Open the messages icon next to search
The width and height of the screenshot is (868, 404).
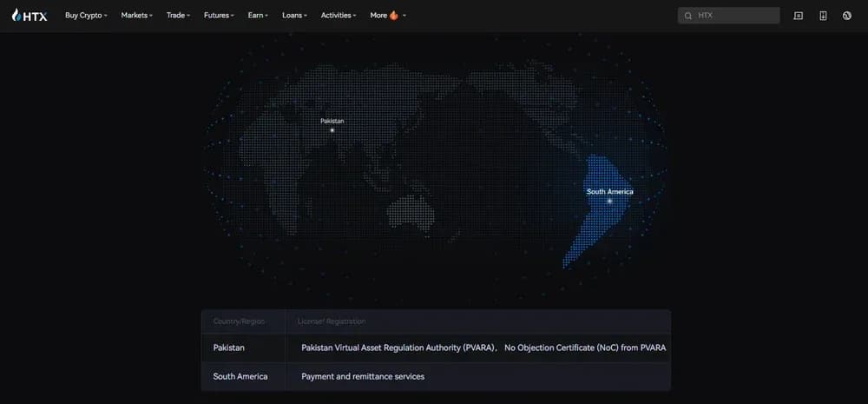pyautogui.click(x=799, y=16)
